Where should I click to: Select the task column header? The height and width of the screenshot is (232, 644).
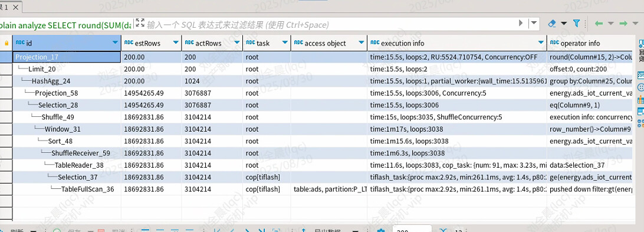click(267, 43)
